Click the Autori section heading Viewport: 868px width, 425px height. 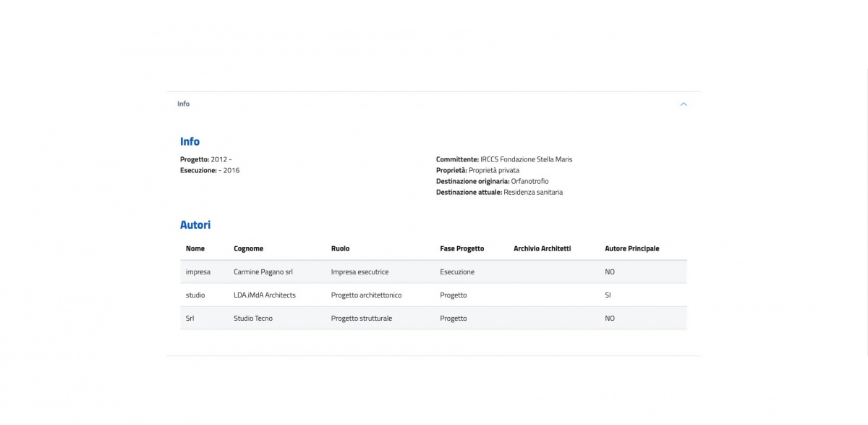[195, 225]
